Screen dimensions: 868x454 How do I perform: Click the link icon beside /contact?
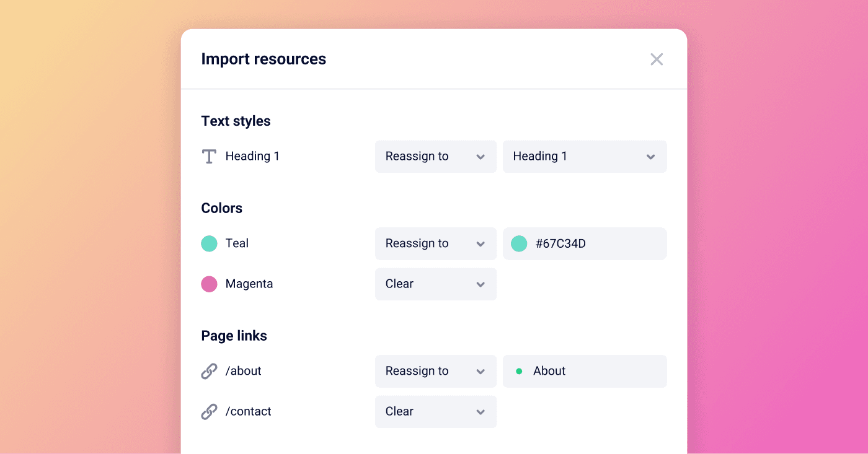209,411
